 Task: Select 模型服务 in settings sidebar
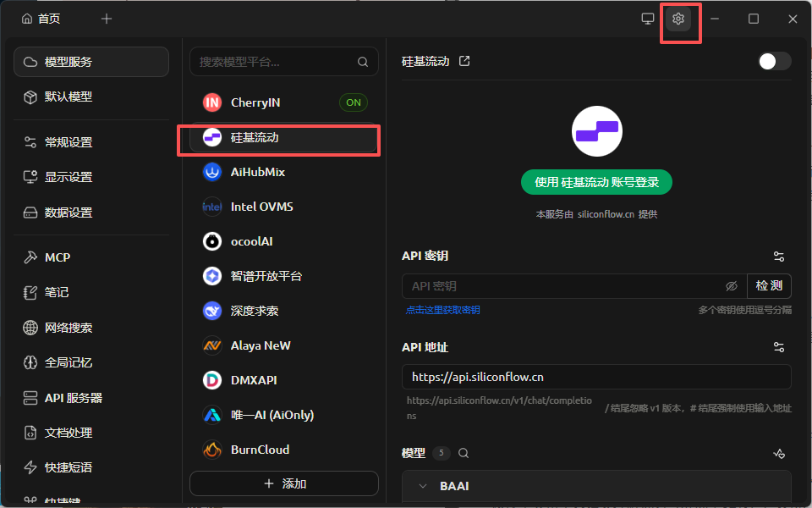coord(91,62)
